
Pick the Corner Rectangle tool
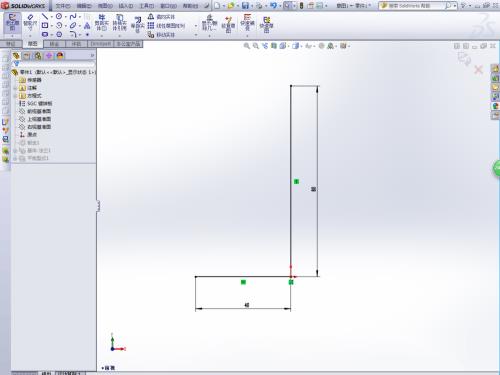tap(45, 25)
